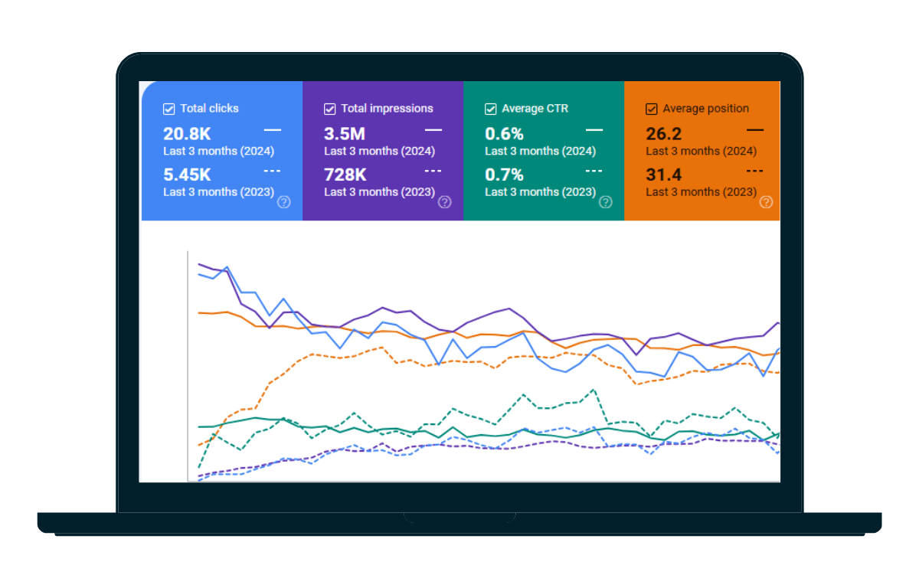Click solid line legend beside 26.2
Screen dimensions: 919x588
(755, 131)
